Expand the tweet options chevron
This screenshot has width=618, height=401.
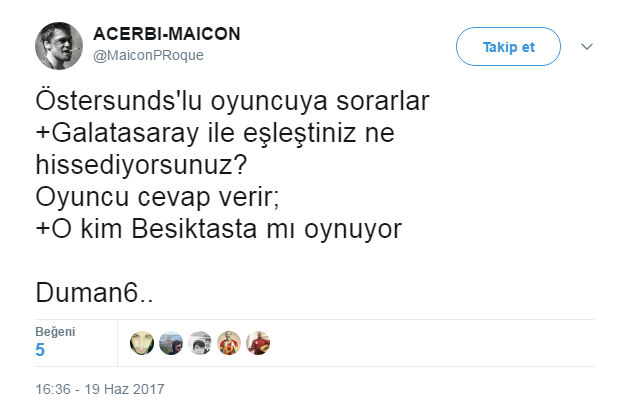[587, 47]
